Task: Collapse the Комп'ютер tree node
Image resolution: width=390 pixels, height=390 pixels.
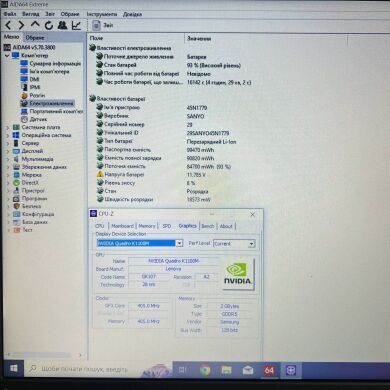Action: point(7,56)
